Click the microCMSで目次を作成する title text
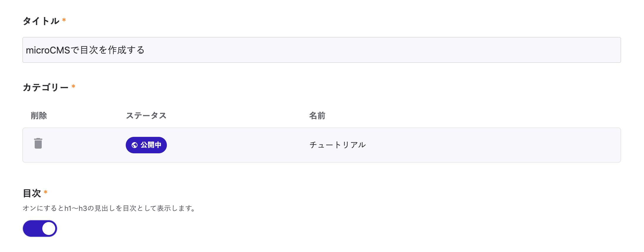The width and height of the screenshot is (644, 252). (85, 50)
